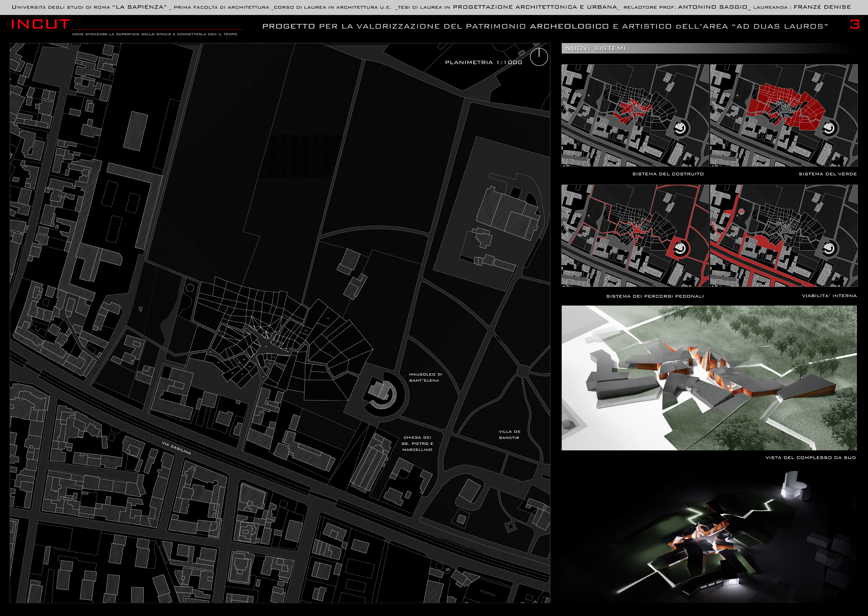Select the Viabilita' Interna diagram
This screenshot has width=868, height=616.
click(784, 236)
